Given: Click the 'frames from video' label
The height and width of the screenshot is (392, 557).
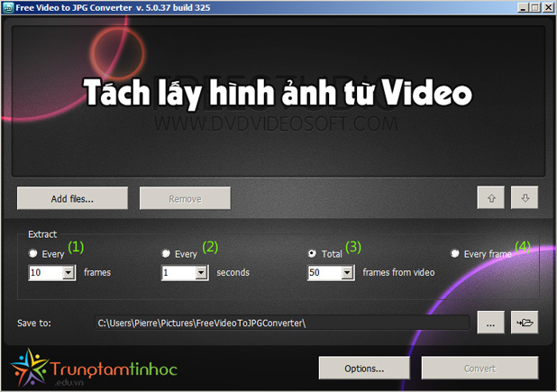Looking at the screenshot, I should tap(398, 272).
